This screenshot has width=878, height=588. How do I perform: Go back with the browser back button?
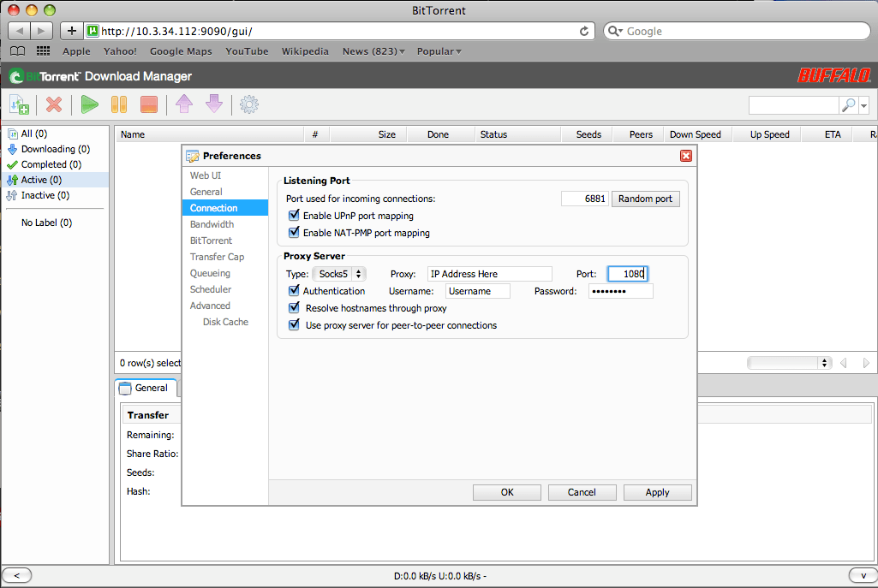20,31
